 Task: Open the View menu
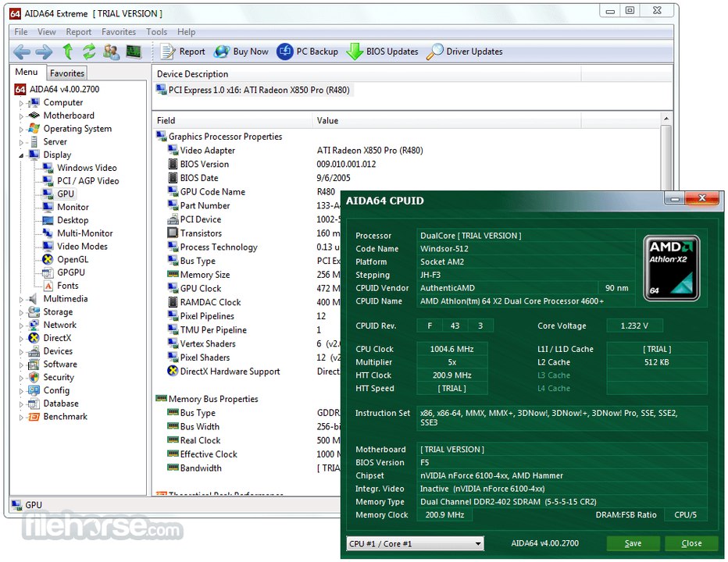tap(46, 31)
